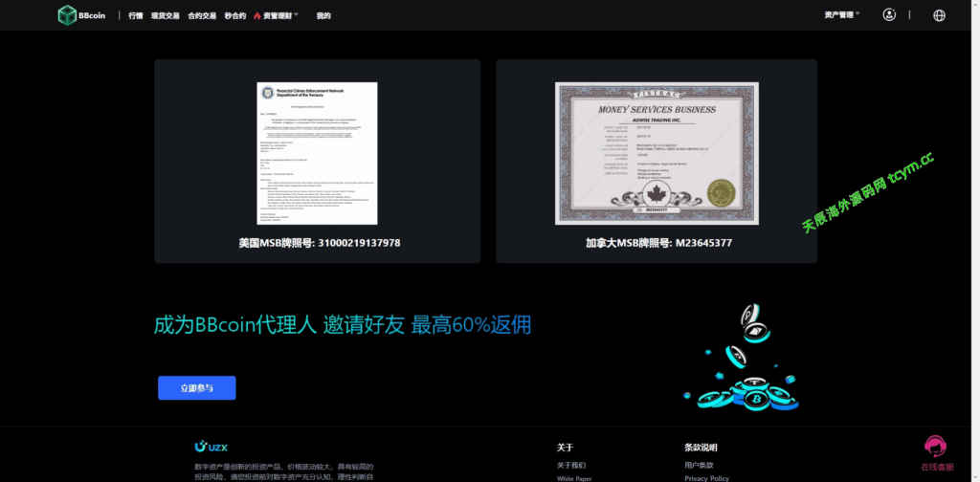This screenshot has height=482, width=980.
Task: Expand the 资产管理 dropdown
Action: click(x=842, y=15)
